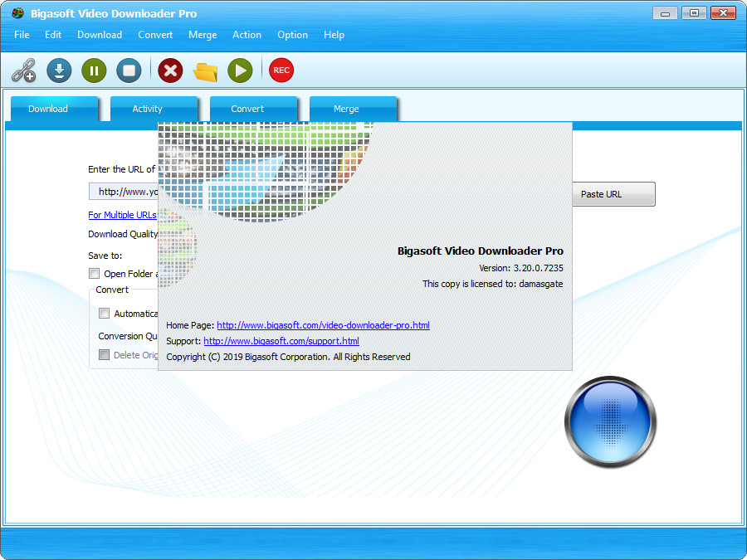The image size is (747, 560).
Task: Click the Add URL chain-link icon
Action: pos(23,70)
